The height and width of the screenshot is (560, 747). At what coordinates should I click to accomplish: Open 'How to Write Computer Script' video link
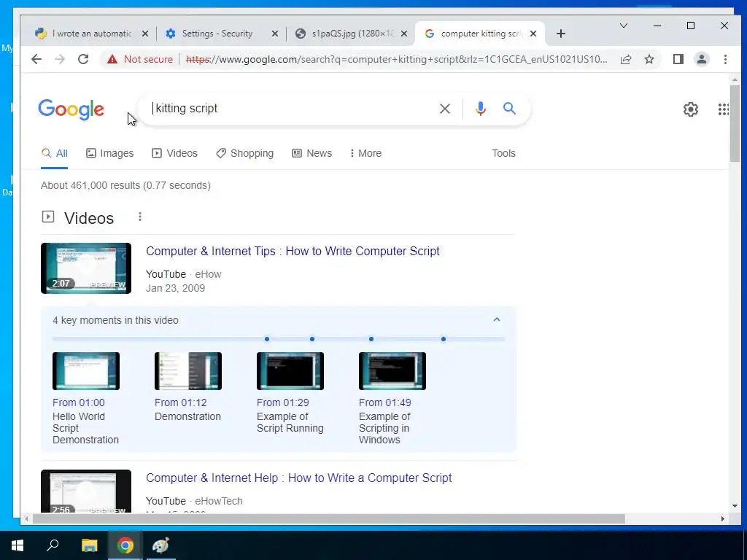coord(293,251)
